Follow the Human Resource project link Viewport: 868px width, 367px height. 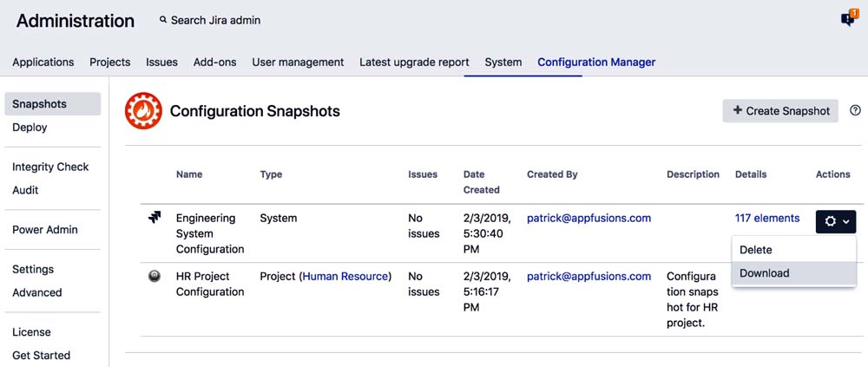[x=345, y=277]
